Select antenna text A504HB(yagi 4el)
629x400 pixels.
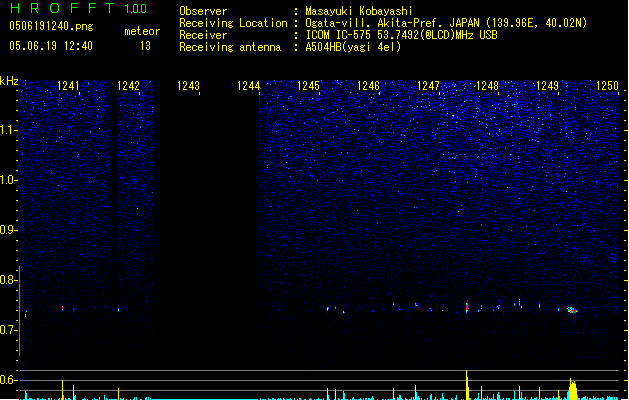pos(353,47)
